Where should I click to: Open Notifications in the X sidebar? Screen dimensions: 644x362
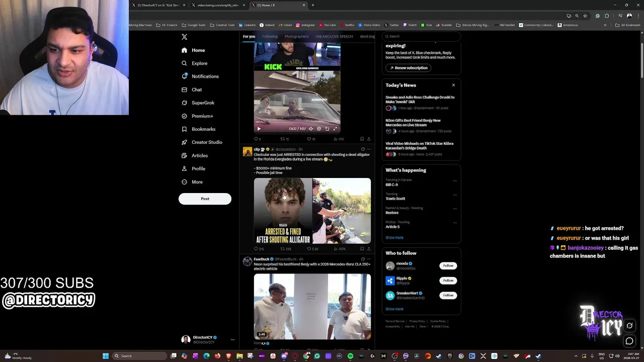(x=200, y=76)
